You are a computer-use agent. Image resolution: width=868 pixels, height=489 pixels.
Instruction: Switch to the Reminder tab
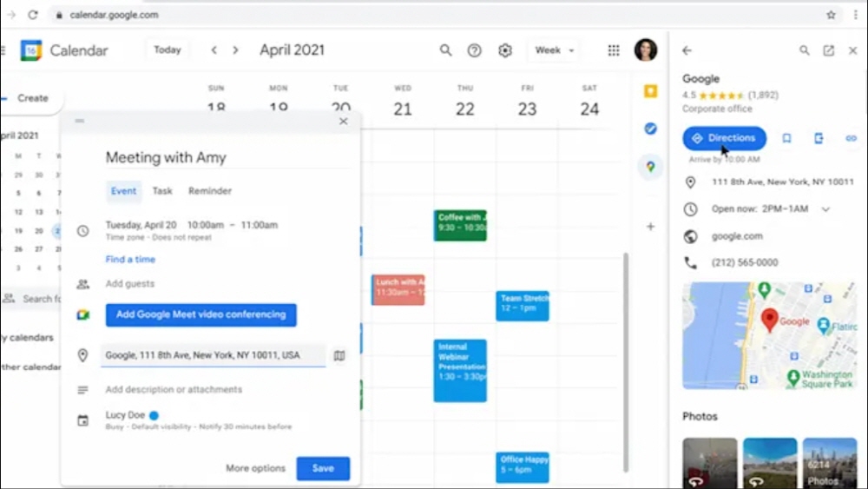coord(210,191)
